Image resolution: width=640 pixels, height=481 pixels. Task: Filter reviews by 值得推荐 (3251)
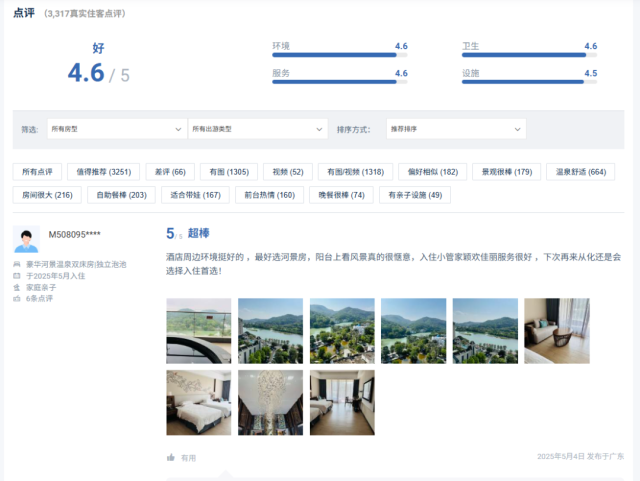point(104,172)
